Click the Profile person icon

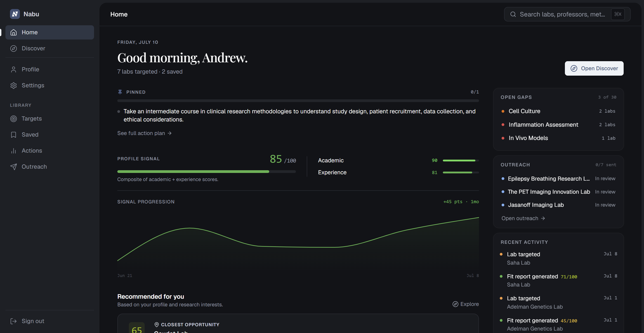[14, 69]
